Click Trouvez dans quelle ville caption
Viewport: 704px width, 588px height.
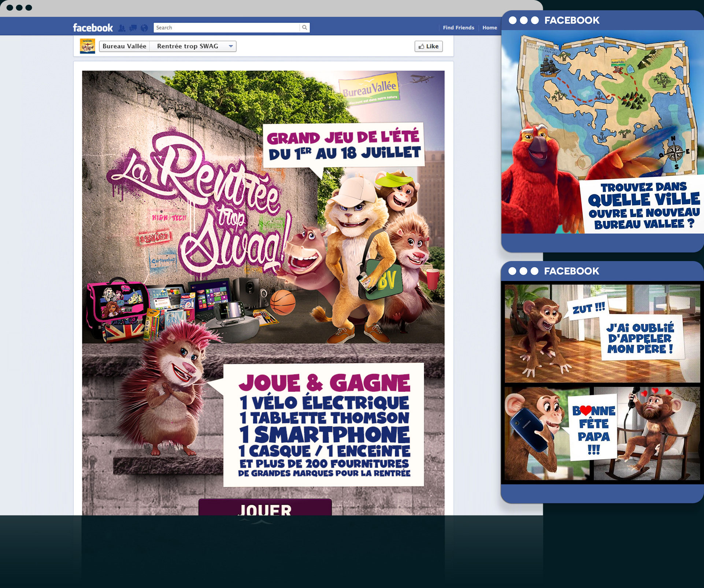(643, 206)
